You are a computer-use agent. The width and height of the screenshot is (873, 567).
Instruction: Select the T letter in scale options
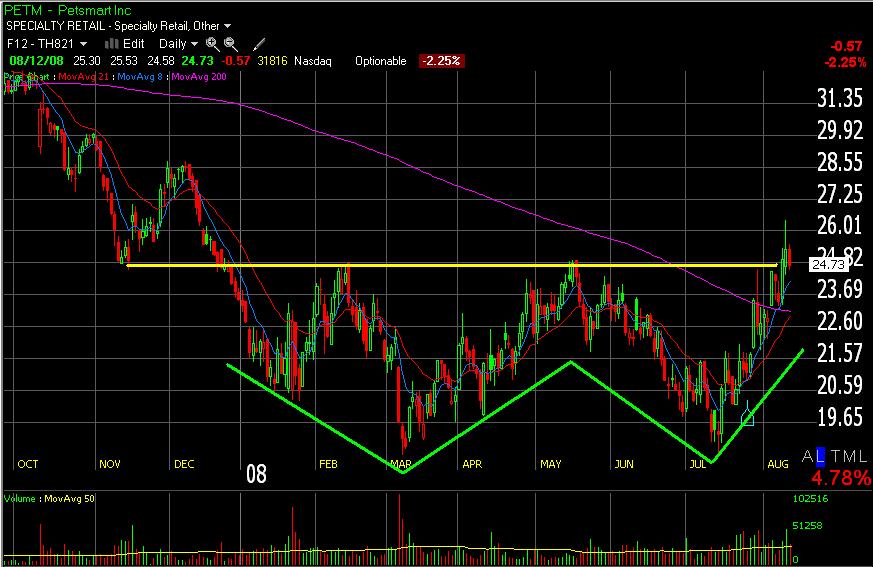[x=836, y=456]
